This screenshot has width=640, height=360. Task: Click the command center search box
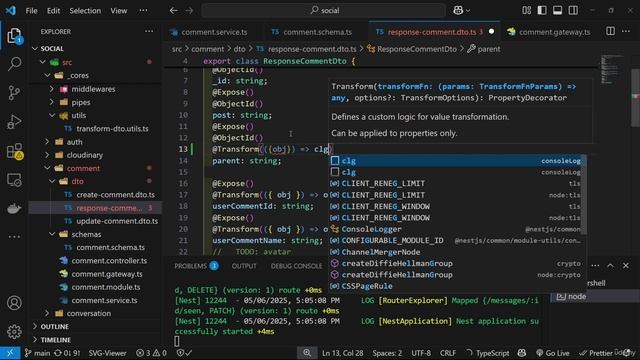click(323, 10)
